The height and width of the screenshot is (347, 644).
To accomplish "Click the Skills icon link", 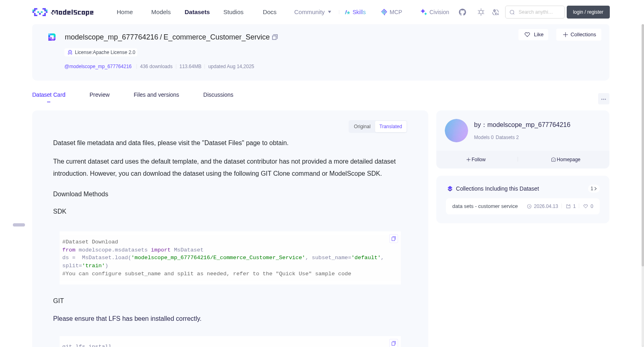I will pos(355,12).
